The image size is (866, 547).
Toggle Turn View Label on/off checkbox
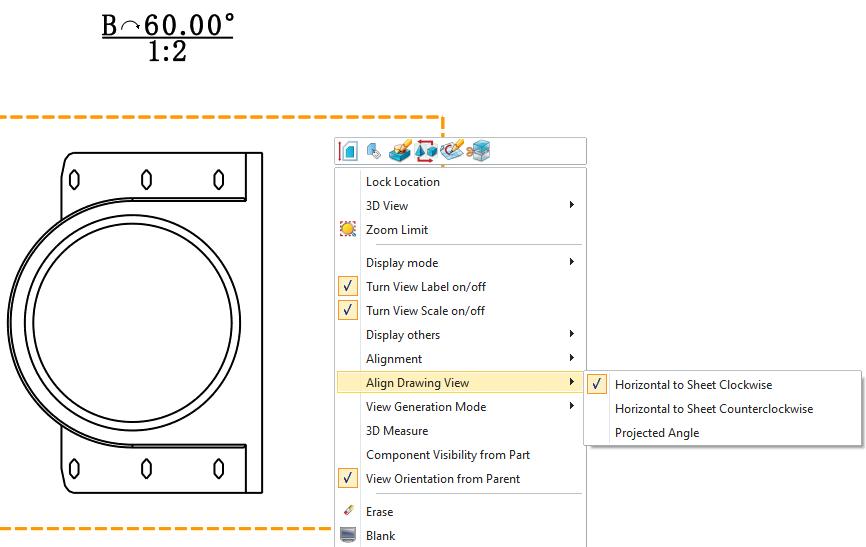348,287
